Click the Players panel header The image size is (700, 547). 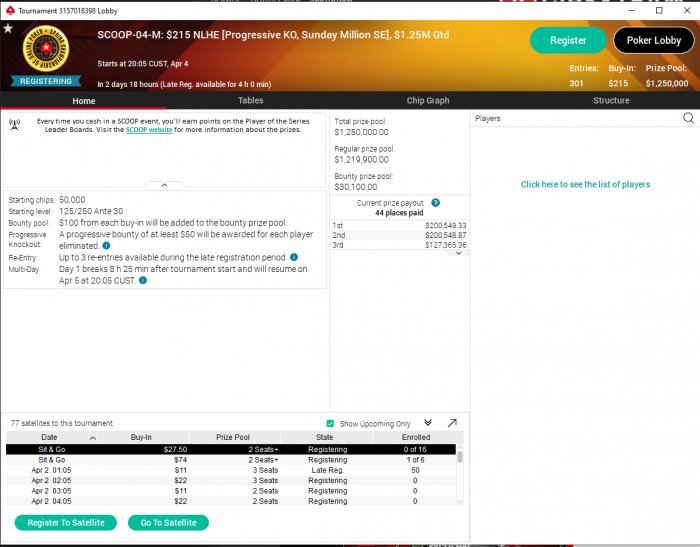click(488, 118)
